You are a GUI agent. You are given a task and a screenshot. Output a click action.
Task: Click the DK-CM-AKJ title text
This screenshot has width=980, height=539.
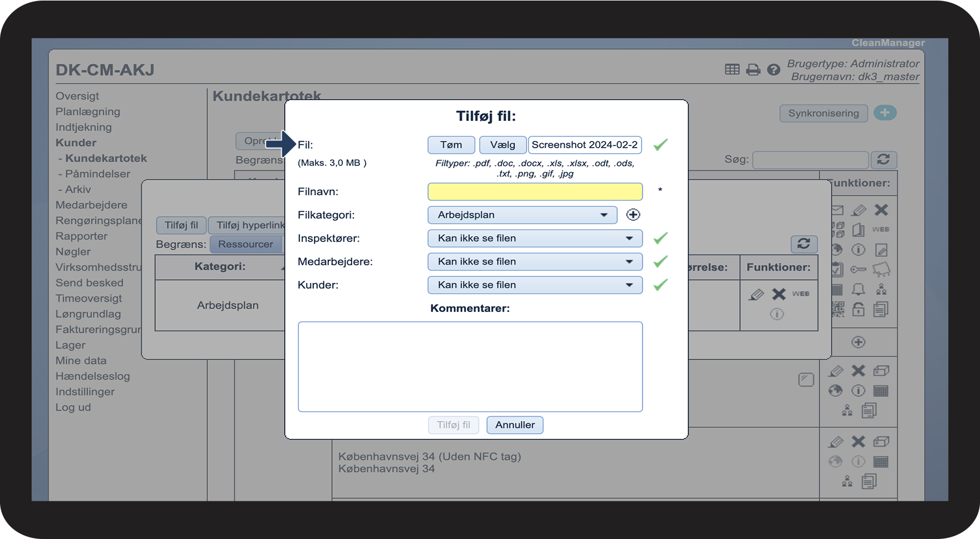[x=105, y=70]
